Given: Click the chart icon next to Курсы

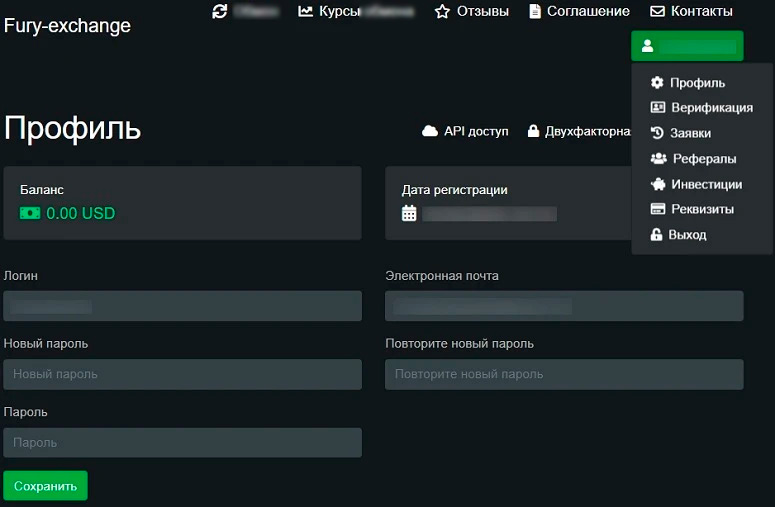Looking at the screenshot, I should 305,12.
